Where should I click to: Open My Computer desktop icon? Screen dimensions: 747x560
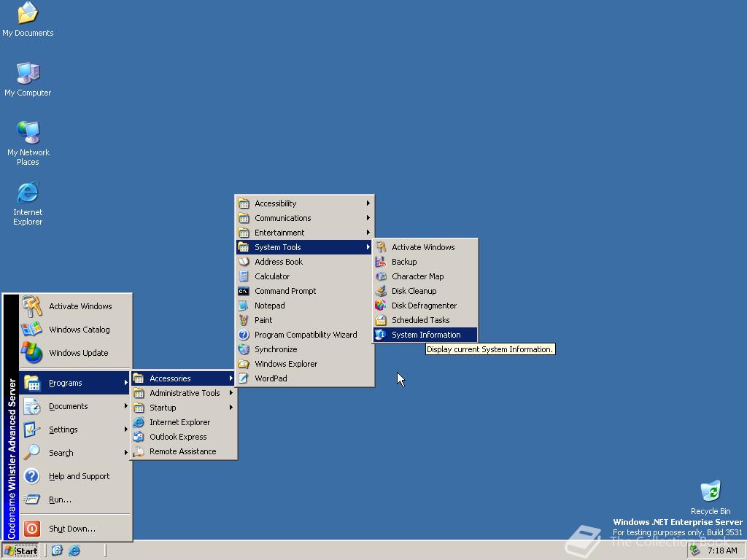coord(28,79)
